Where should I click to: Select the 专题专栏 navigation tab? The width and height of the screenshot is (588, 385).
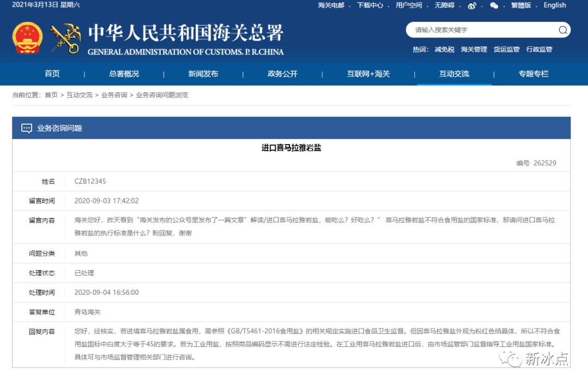tap(534, 74)
